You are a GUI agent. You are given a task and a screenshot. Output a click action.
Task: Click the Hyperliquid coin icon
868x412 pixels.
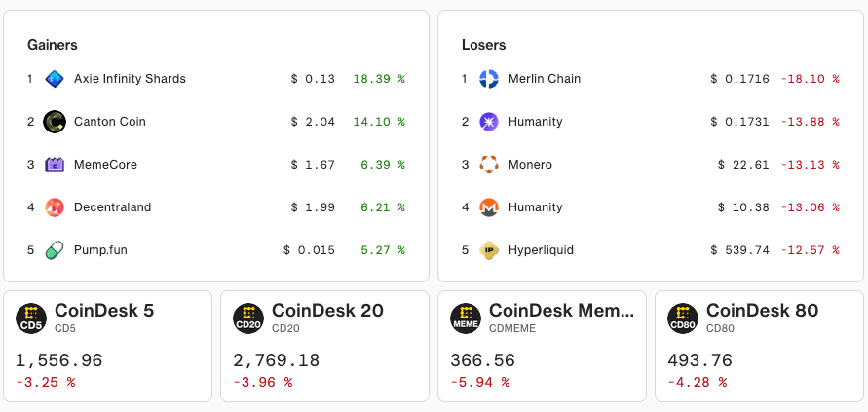coord(489,250)
